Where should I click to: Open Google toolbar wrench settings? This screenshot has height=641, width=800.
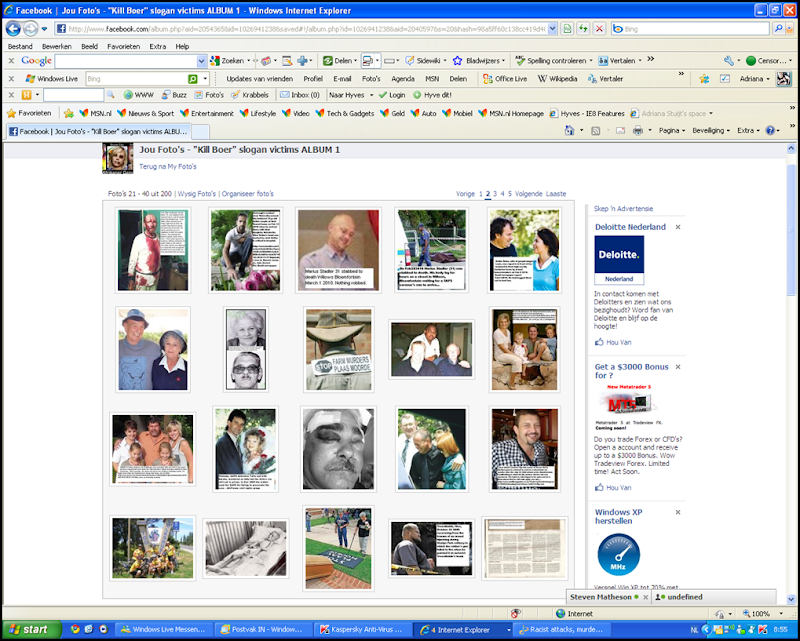coord(729,61)
